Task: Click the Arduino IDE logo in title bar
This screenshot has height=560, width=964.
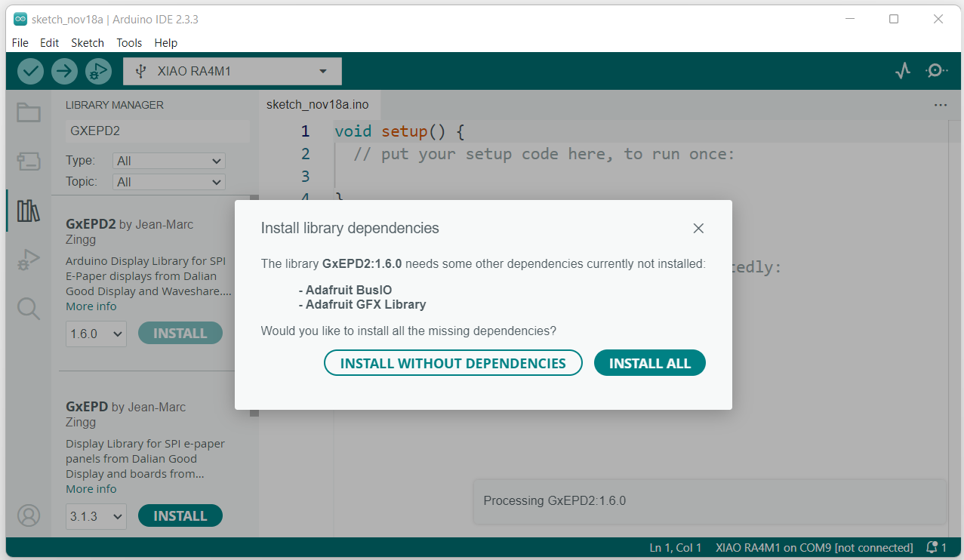Action: [x=20, y=19]
